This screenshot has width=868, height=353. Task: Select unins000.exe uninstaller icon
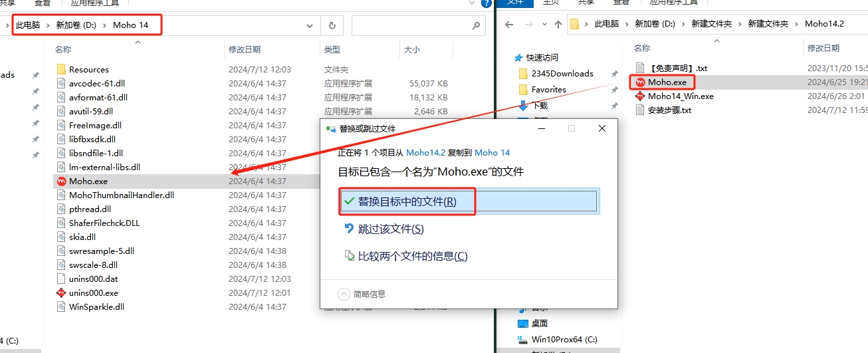pos(61,293)
